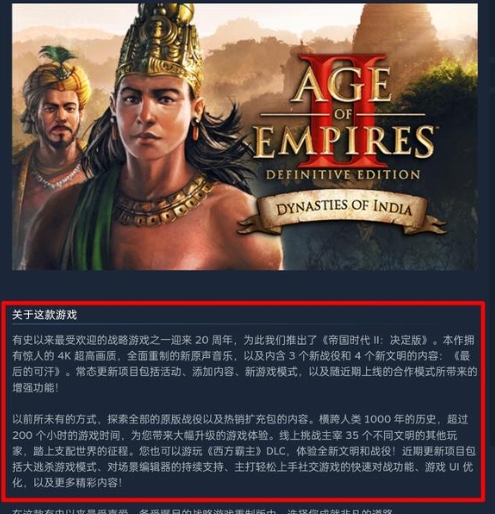Click the stone temple tower in the background

397,32
